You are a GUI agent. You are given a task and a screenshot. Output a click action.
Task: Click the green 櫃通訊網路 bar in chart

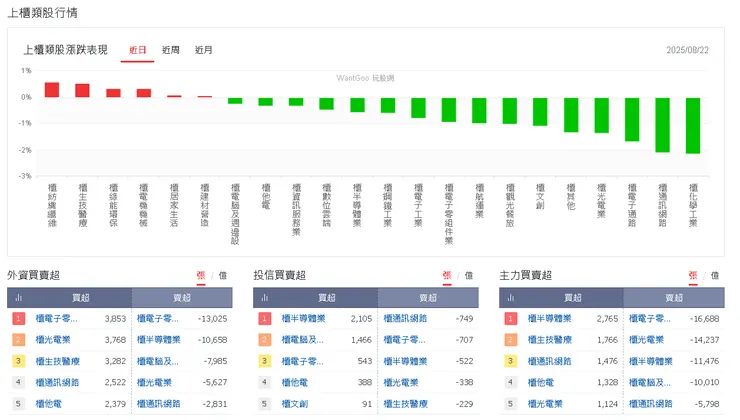coord(662,125)
